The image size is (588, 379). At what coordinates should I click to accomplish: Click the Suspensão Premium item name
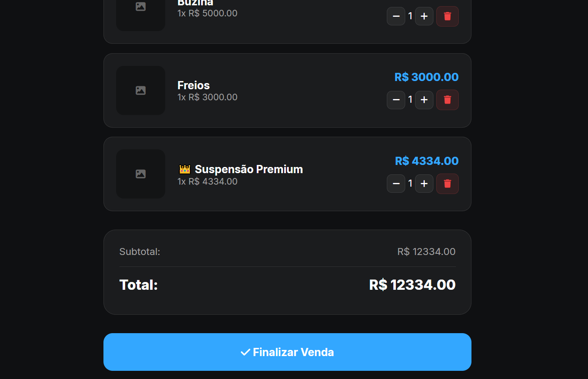click(x=249, y=169)
